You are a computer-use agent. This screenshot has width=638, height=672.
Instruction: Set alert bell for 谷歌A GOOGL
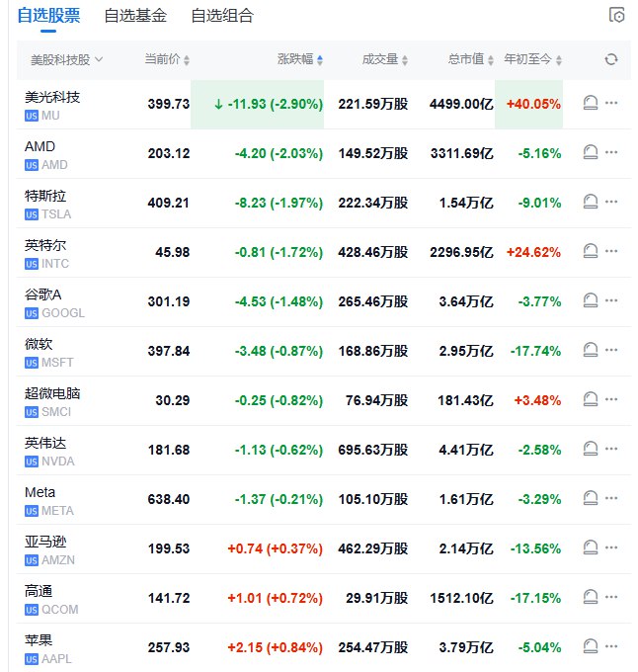(x=591, y=300)
